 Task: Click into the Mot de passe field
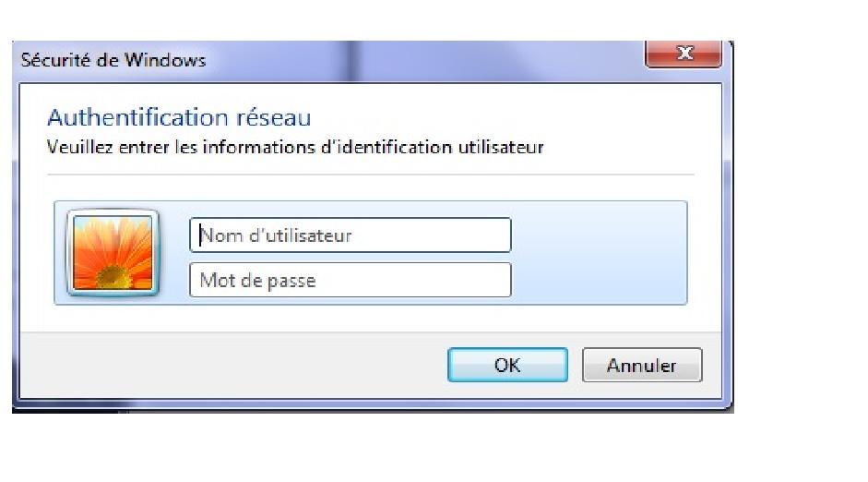(x=351, y=280)
